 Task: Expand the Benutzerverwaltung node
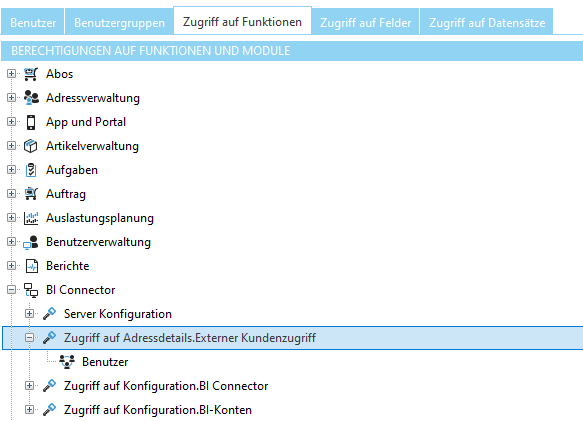12,241
